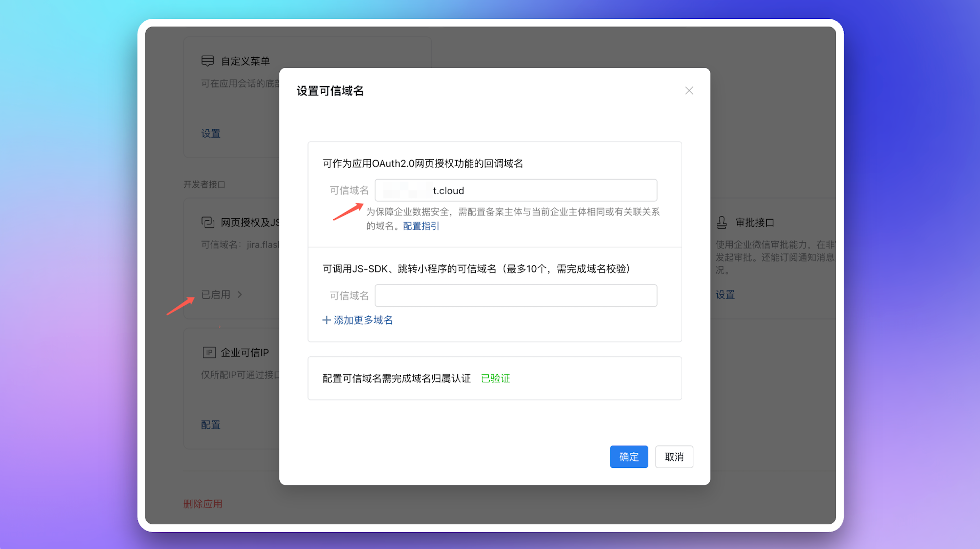Click 配置 under 企业可信IP card

coord(211,424)
